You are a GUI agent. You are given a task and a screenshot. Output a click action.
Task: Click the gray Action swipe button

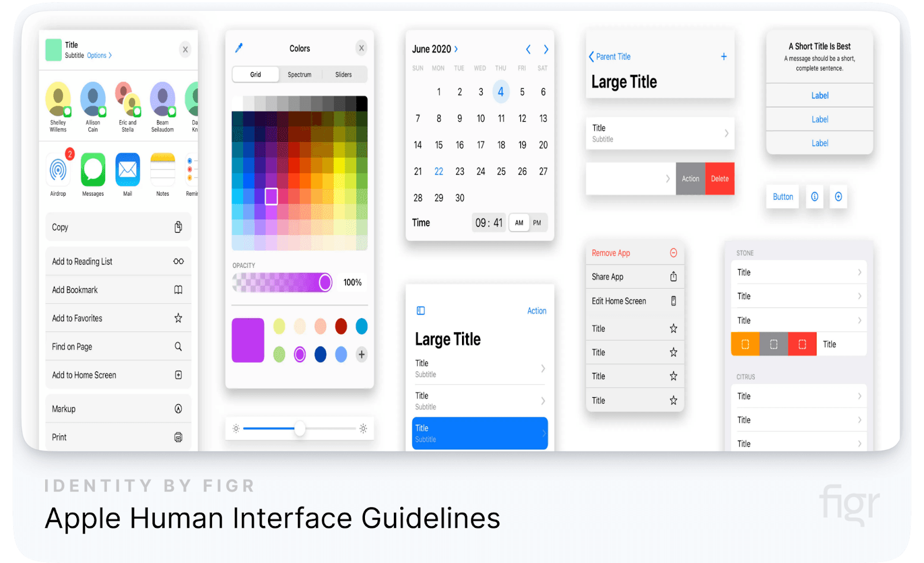[691, 179]
